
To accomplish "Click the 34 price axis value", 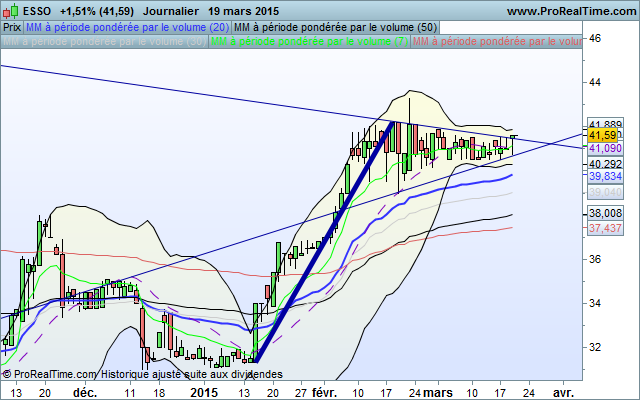I will click(595, 303).
